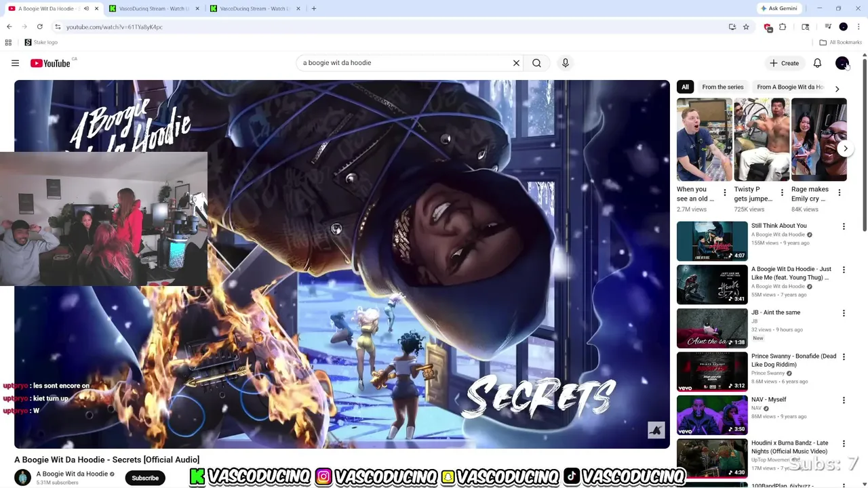Open the Extensions puzzle icon
Viewport: 868px width, 488px height.
(x=783, y=26)
